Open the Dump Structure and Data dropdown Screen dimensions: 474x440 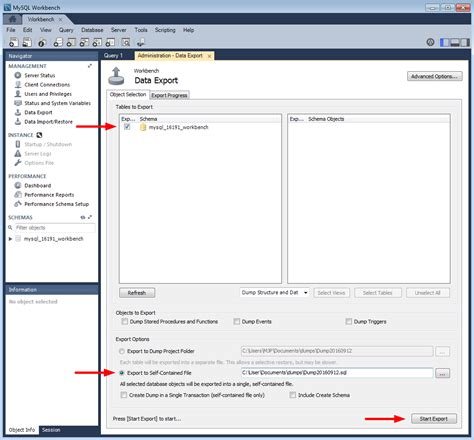coord(275,293)
